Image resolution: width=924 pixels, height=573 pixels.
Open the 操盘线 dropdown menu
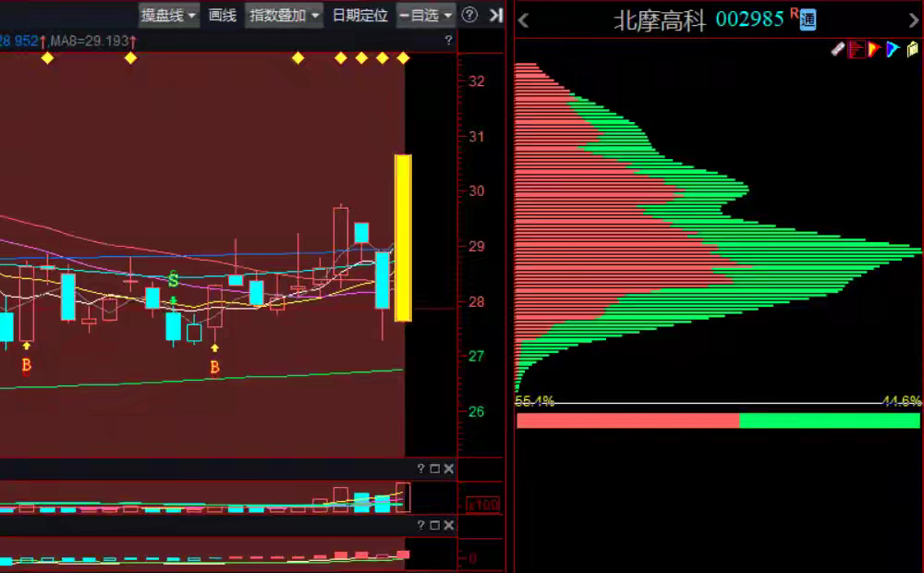pos(168,16)
